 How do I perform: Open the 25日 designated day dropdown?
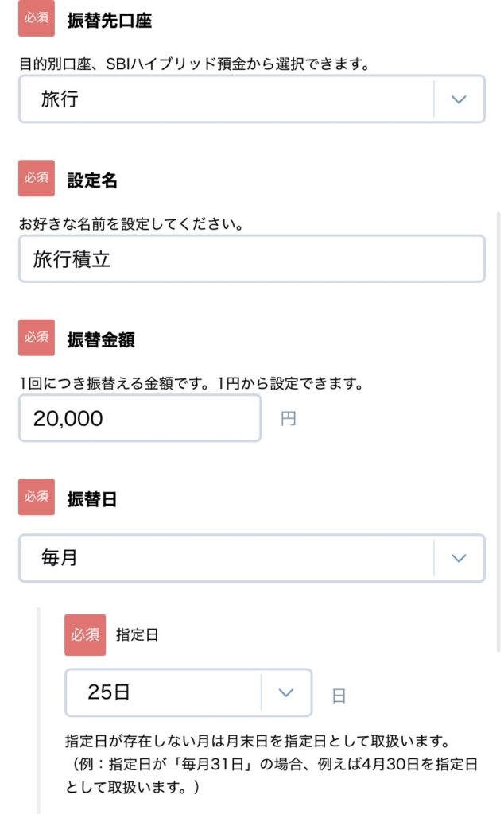[163, 692]
